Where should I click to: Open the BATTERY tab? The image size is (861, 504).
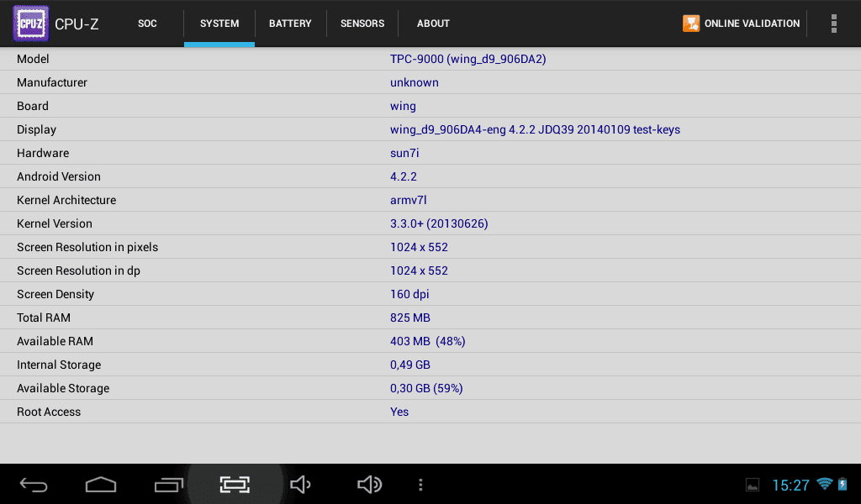coord(290,24)
